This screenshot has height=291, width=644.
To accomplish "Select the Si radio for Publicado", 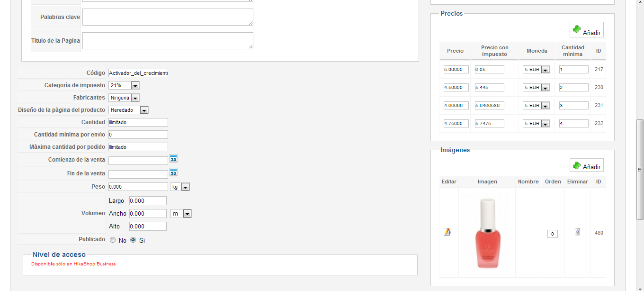I will pos(133,240).
